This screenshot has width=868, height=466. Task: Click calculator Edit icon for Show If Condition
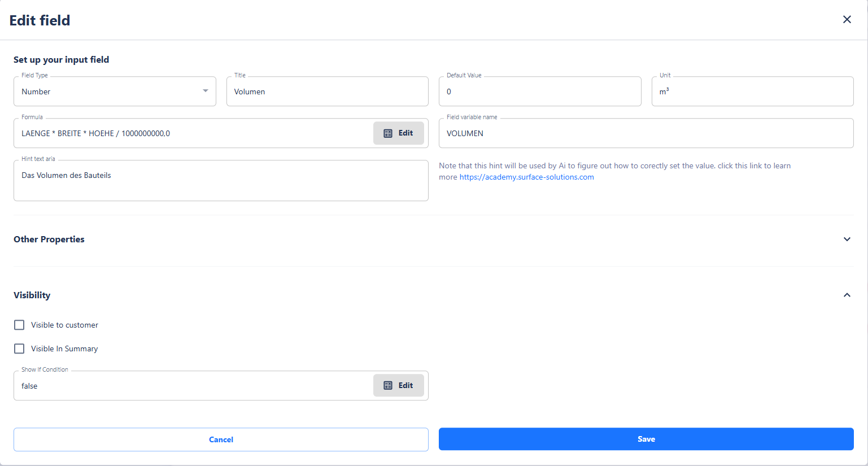pos(388,386)
